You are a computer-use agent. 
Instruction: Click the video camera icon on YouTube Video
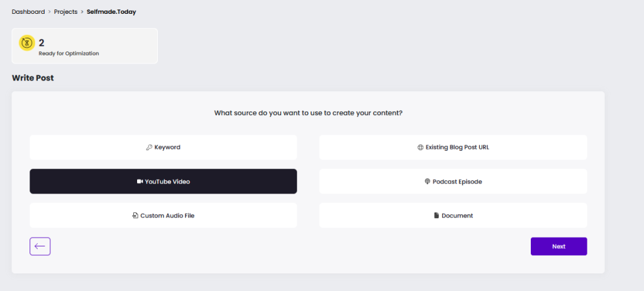tap(140, 182)
